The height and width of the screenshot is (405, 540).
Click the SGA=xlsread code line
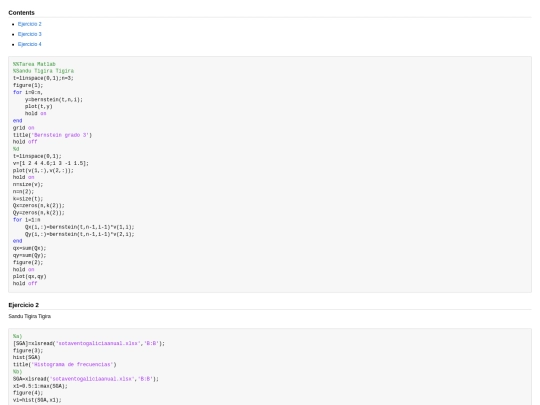(x=86, y=379)
